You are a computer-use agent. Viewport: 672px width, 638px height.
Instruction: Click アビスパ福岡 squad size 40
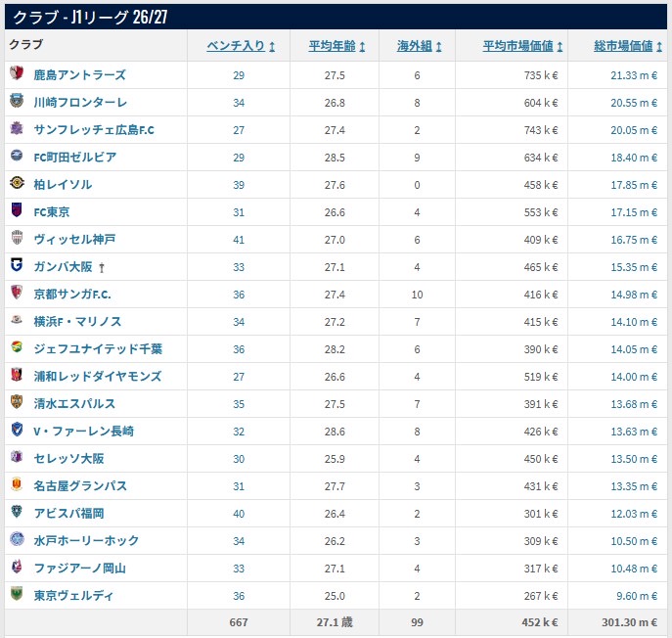[239, 514]
